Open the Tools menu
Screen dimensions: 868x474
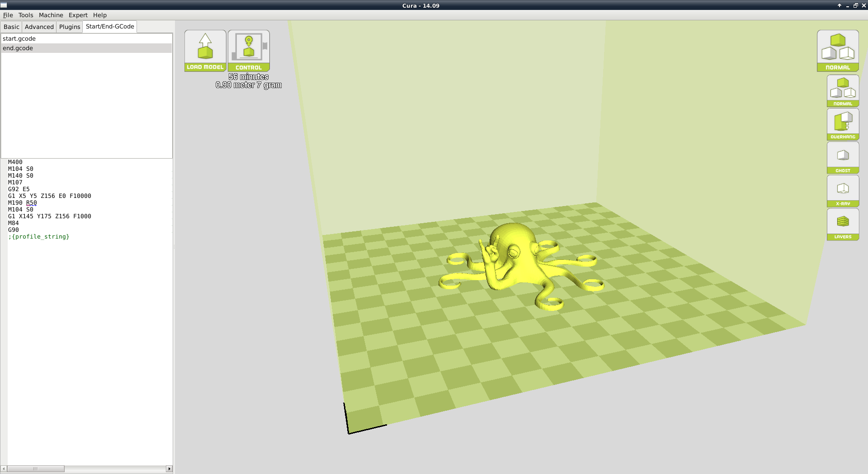point(26,15)
